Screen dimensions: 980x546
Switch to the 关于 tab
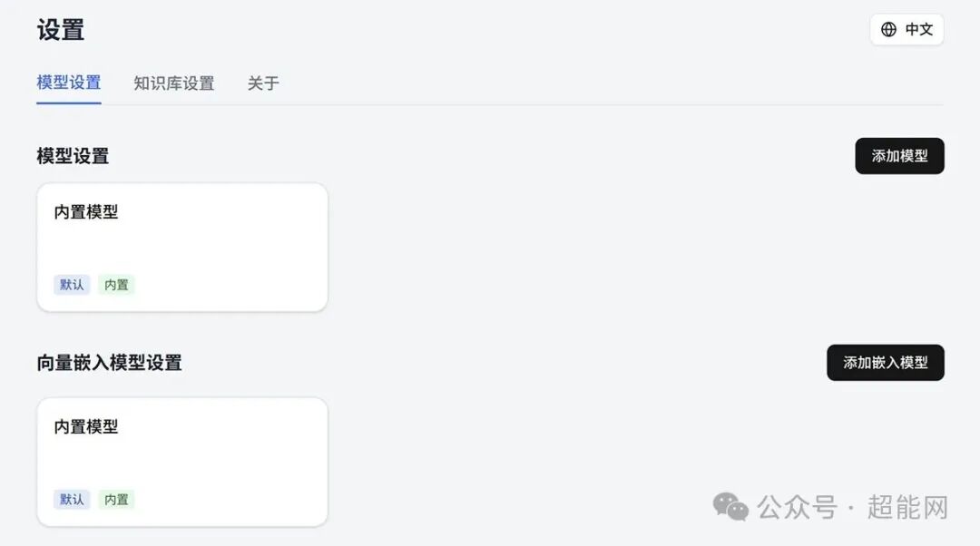coord(263,83)
